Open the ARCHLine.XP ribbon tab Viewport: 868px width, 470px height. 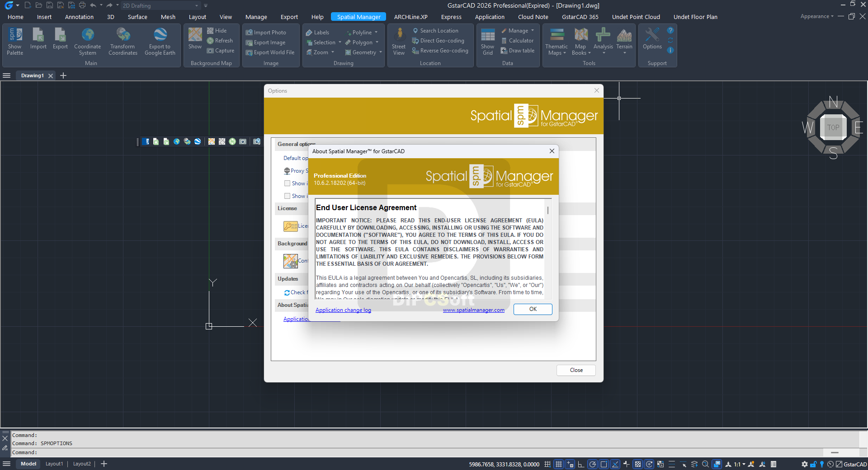[410, 17]
